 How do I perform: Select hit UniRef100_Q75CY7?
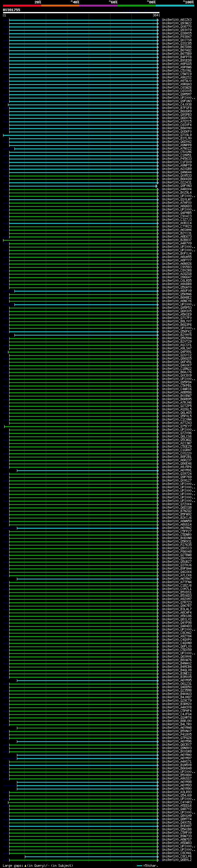(177, 426)
